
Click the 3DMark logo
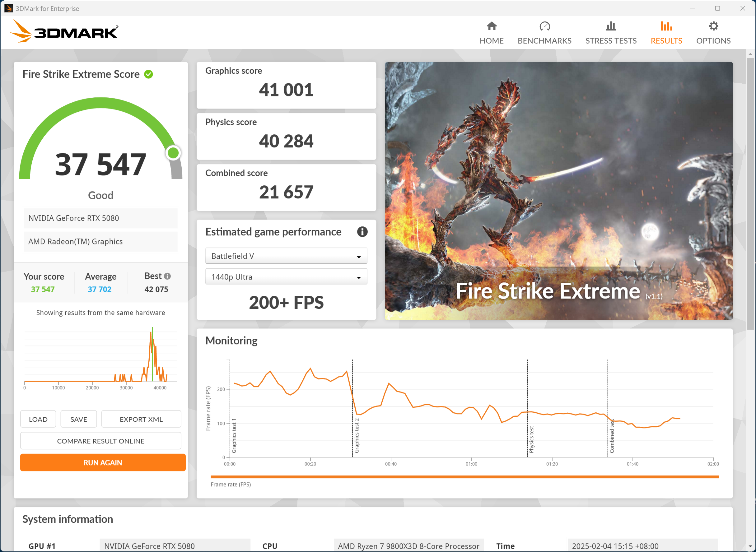64,31
